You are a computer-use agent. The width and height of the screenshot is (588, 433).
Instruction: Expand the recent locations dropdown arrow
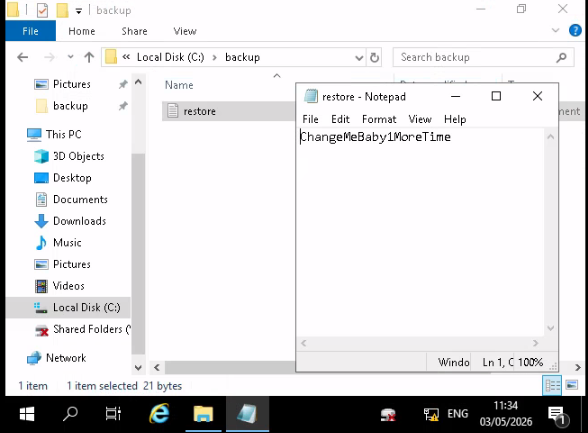pos(70,57)
